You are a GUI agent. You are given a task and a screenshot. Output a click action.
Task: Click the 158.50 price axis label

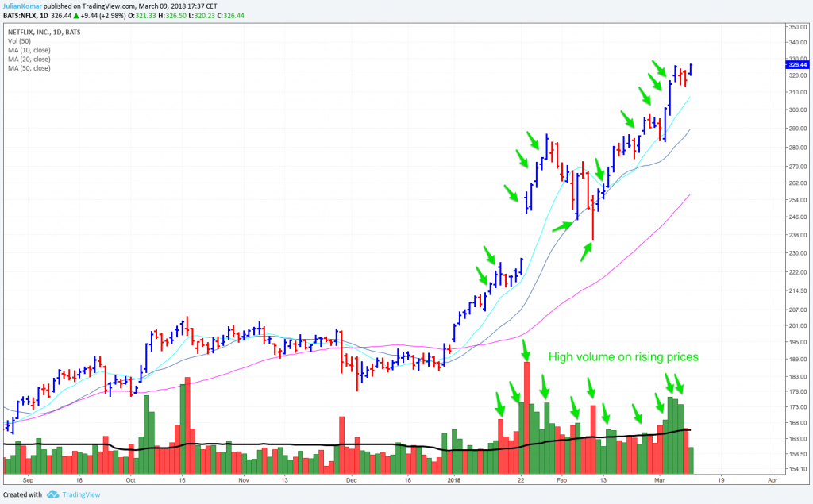(798, 454)
